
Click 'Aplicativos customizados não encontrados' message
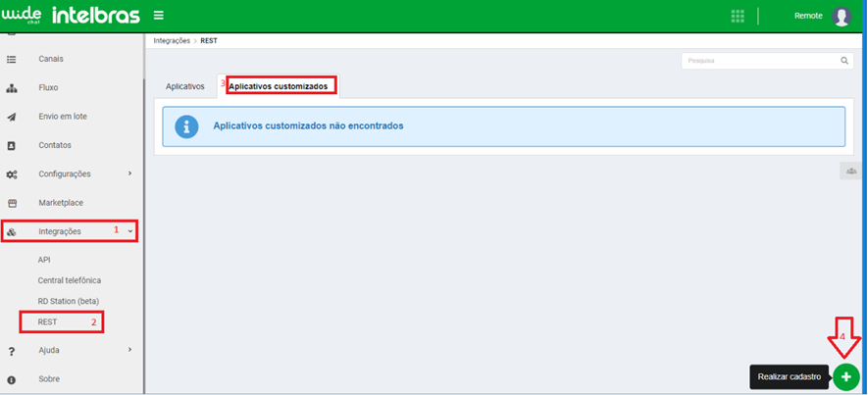click(308, 125)
